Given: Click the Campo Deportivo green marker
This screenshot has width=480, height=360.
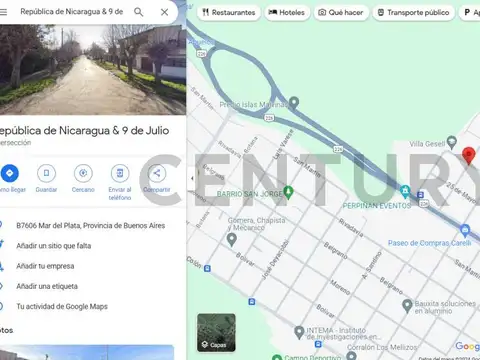Looking at the screenshot, I should coord(277,357).
